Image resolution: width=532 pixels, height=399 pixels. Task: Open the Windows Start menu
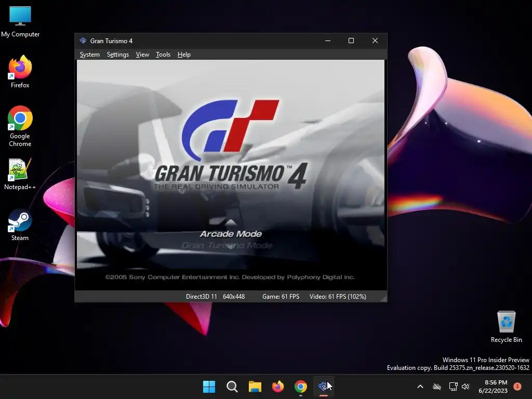point(209,387)
